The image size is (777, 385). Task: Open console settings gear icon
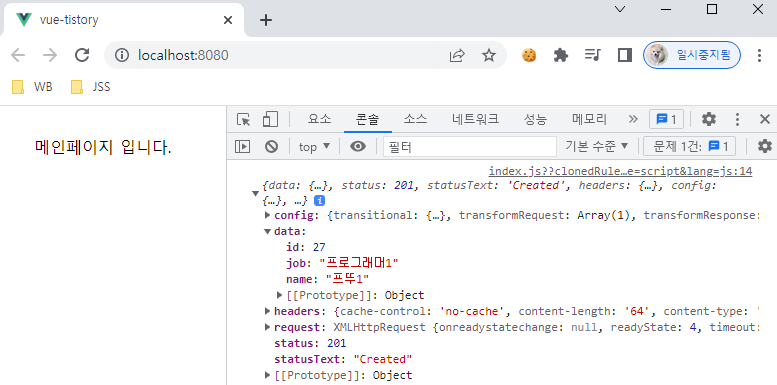click(x=765, y=146)
